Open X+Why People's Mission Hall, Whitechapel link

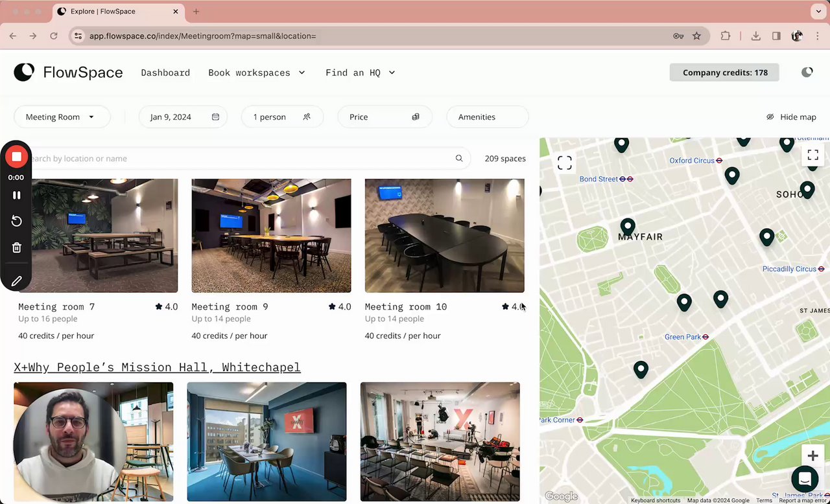click(157, 367)
